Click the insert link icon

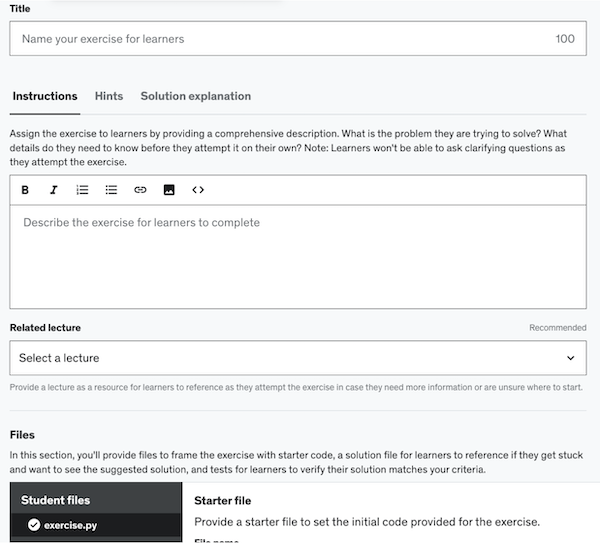click(x=140, y=190)
